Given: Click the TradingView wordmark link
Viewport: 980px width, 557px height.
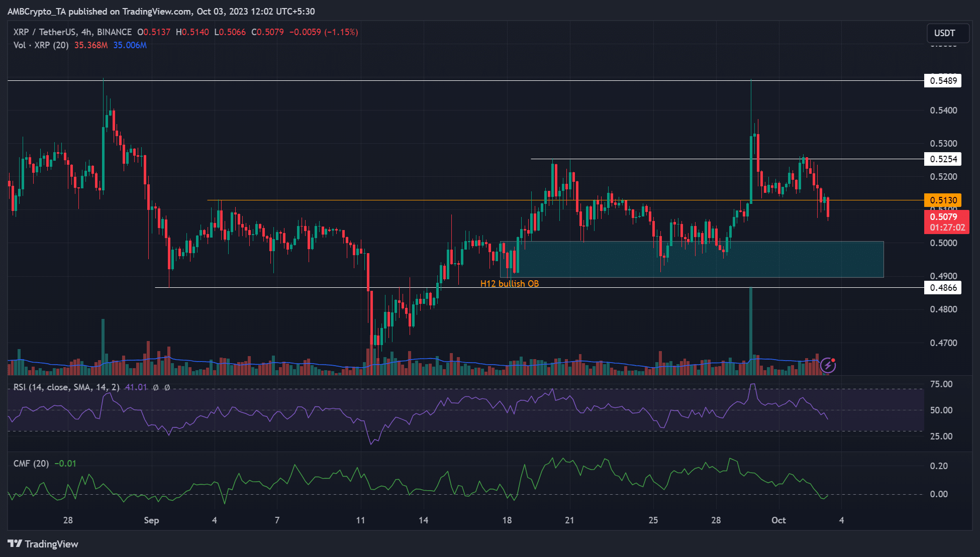Looking at the screenshot, I should [51, 544].
